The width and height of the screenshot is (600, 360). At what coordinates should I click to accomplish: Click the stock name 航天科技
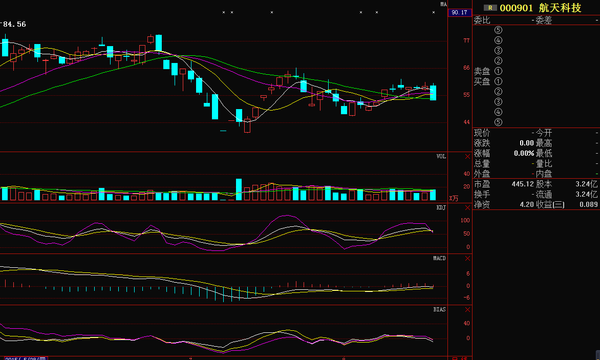point(560,8)
